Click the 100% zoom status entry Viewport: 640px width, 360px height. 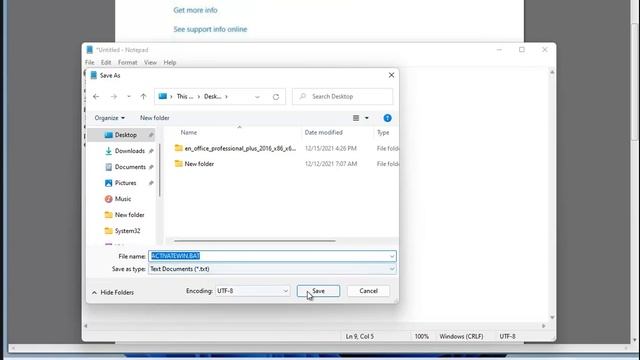click(422, 336)
